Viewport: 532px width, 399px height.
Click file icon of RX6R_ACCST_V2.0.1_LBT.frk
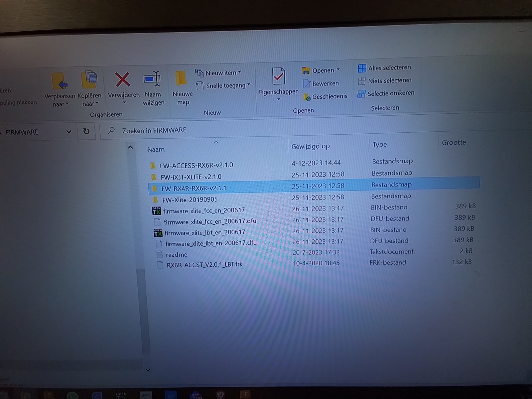(160, 265)
